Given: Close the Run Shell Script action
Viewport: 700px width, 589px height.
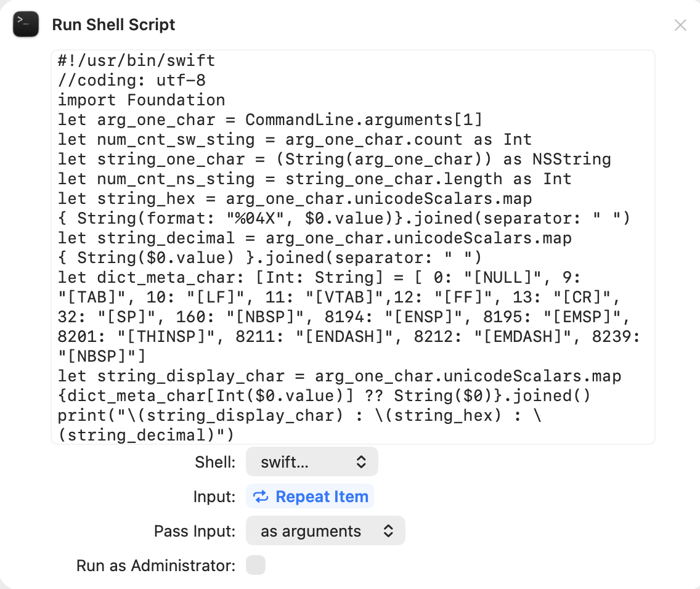Looking at the screenshot, I should (x=680, y=25).
